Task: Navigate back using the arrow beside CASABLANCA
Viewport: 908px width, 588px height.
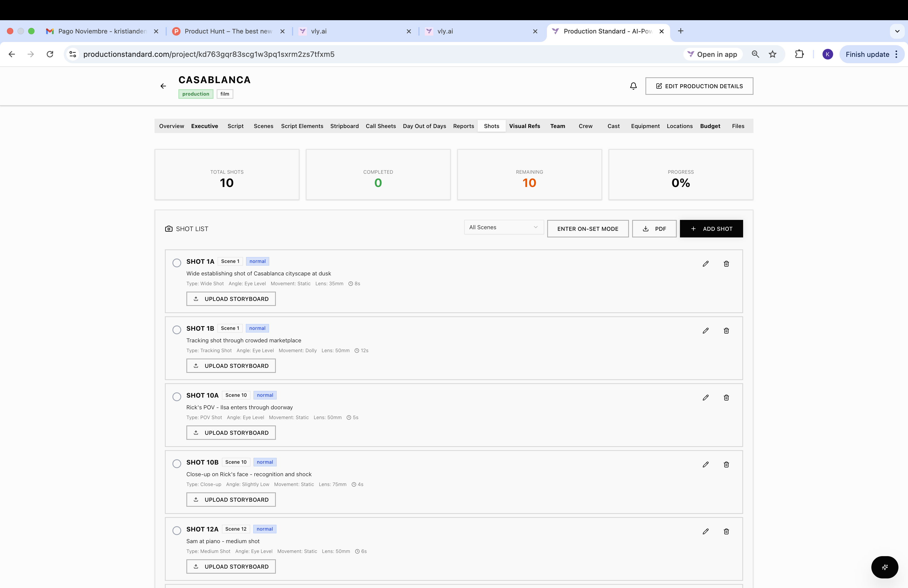Action: tap(163, 86)
